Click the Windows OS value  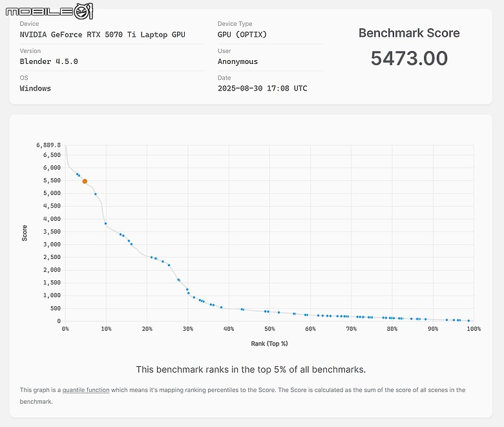tap(36, 89)
